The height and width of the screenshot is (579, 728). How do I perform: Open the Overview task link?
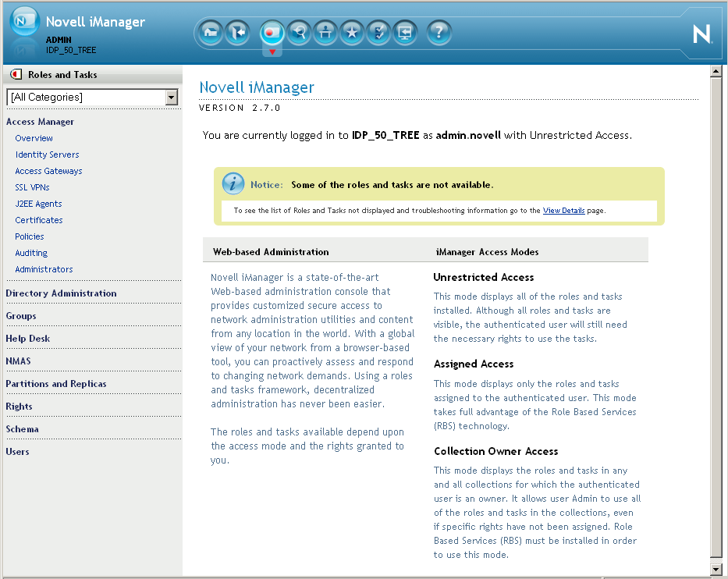(x=34, y=138)
